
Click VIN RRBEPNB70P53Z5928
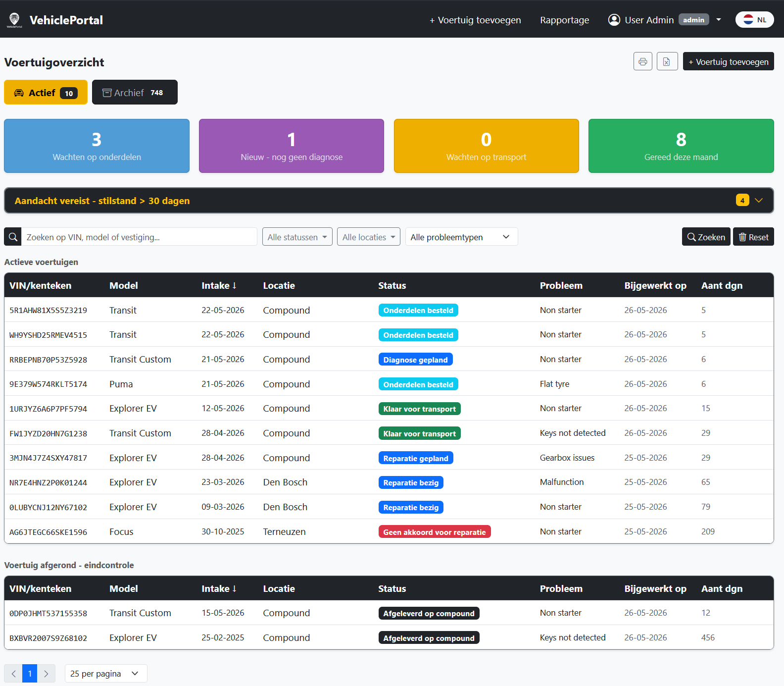[49, 360]
